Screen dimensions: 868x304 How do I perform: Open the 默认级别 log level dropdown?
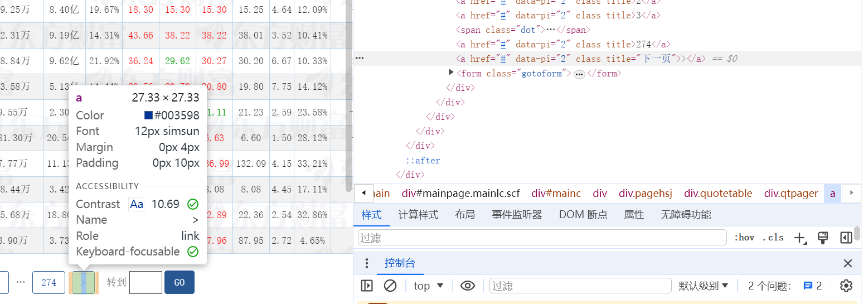click(x=704, y=286)
